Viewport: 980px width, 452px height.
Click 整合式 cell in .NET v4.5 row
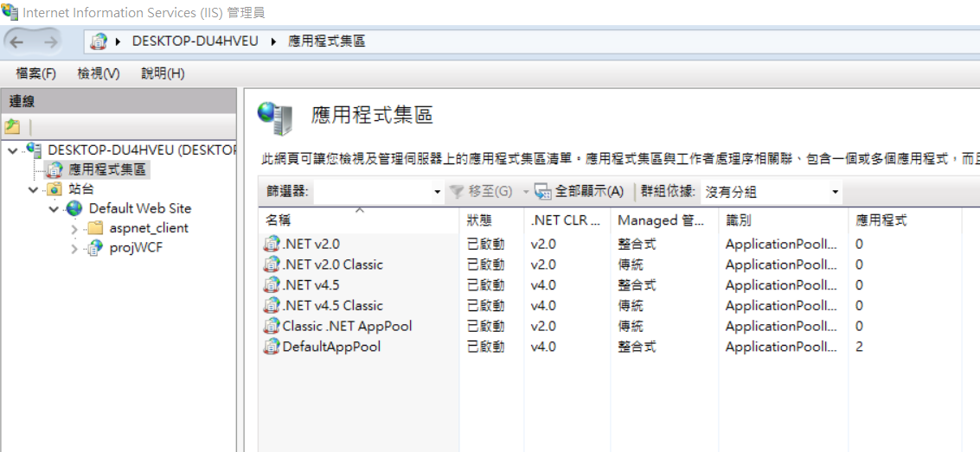[637, 285]
